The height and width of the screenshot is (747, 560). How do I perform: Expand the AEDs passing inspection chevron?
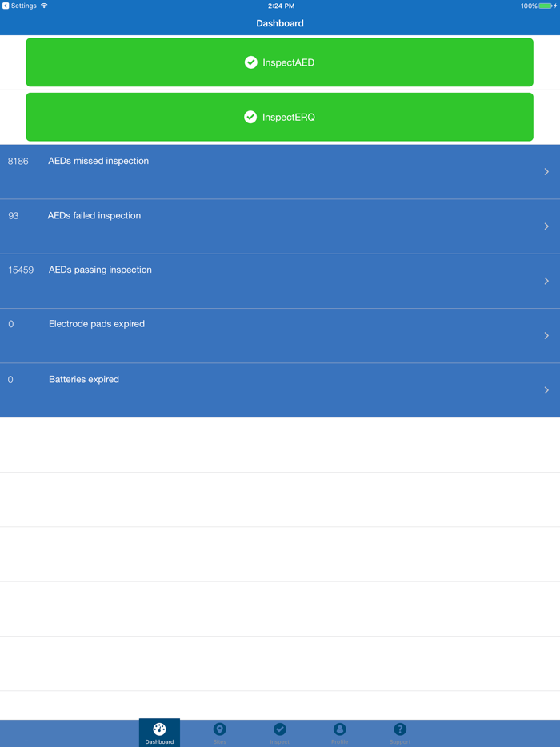coord(546,281)
